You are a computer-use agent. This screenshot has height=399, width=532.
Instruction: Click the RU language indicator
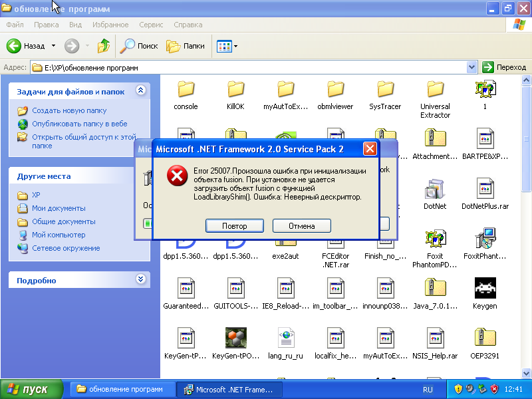428,390
